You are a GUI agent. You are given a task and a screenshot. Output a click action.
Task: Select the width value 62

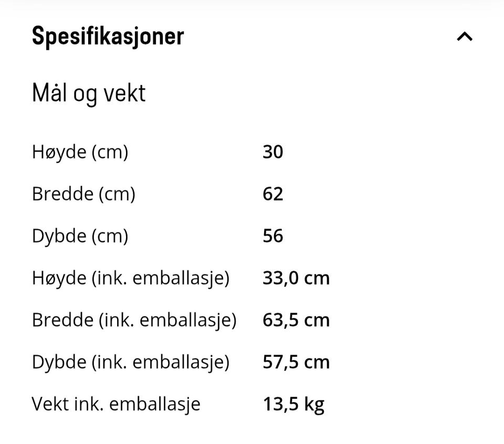point(272,194)
